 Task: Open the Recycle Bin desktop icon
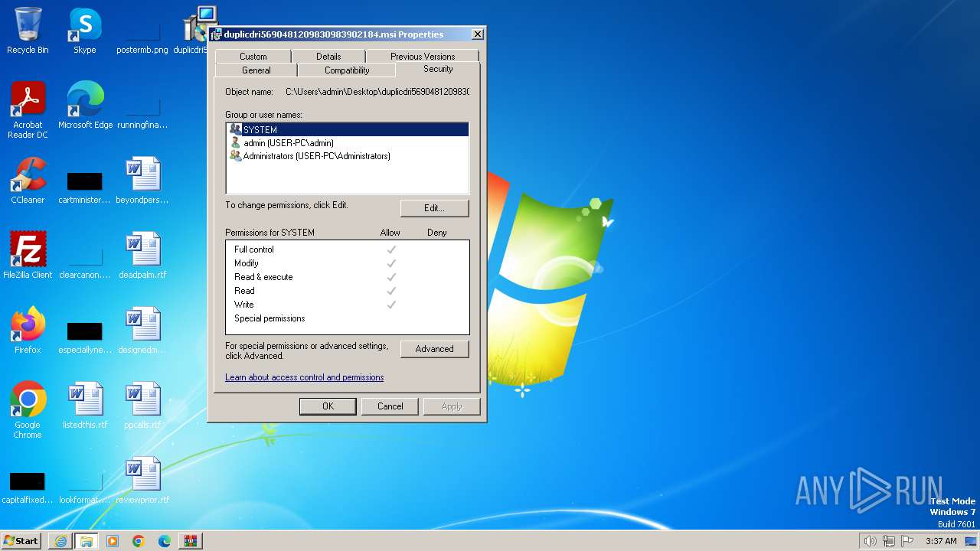[28, 31]
